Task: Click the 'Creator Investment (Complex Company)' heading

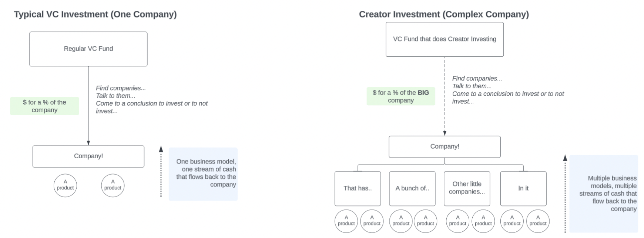Action: tap(444, 14)
